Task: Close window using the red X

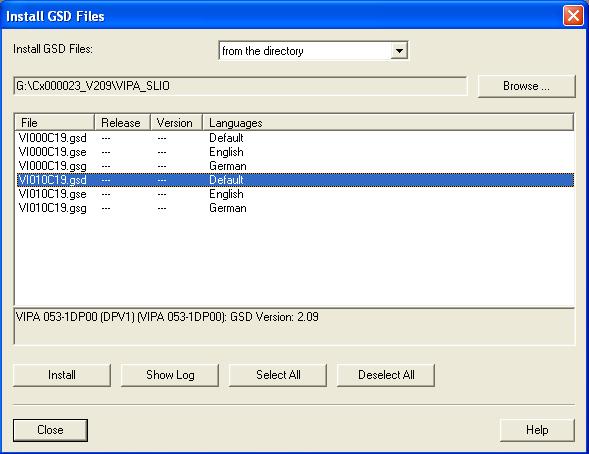Action: coord(573,16)
